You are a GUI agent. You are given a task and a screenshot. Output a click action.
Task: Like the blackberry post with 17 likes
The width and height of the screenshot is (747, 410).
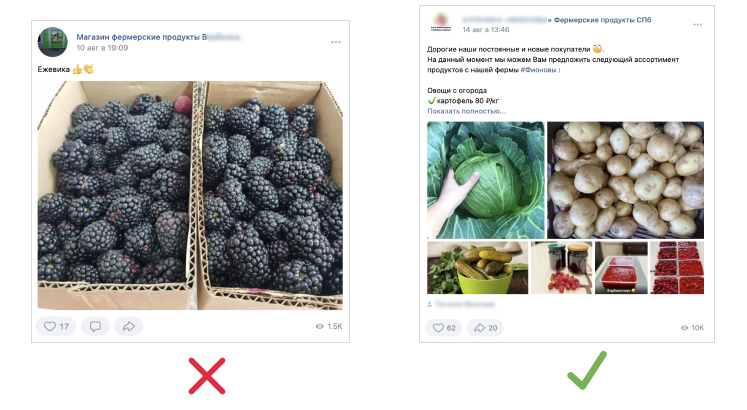coord(56,326)
